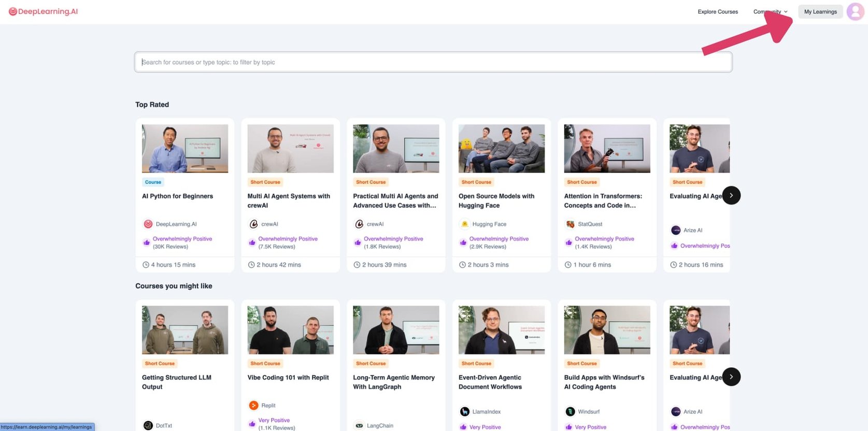Open the AI Python for Beginners course title
This screenshot has width=868, height=431.
click(177, 196)
